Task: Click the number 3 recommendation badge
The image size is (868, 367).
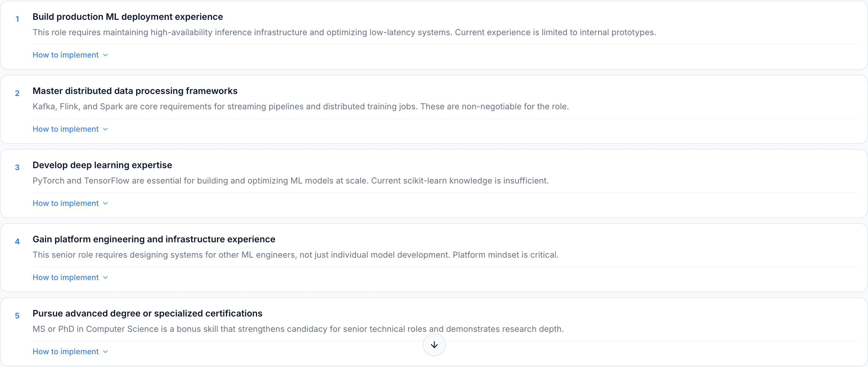Action: [17, 168]
